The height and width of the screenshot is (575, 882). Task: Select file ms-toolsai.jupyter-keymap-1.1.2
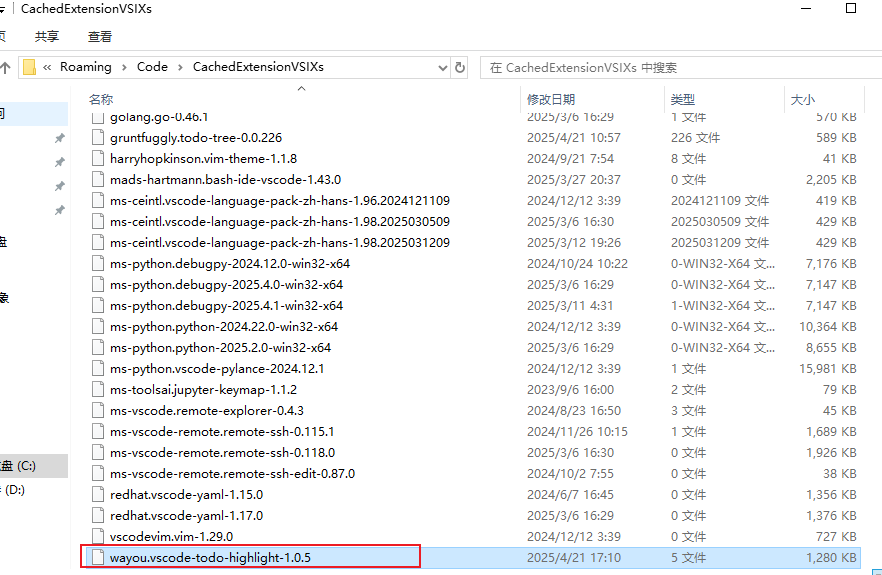point(203,390)
